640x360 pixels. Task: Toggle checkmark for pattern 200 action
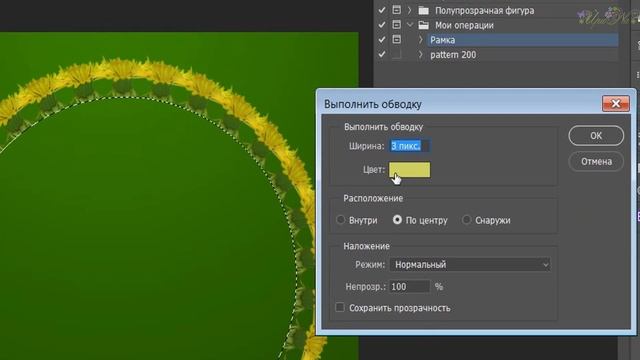point(382,54)
